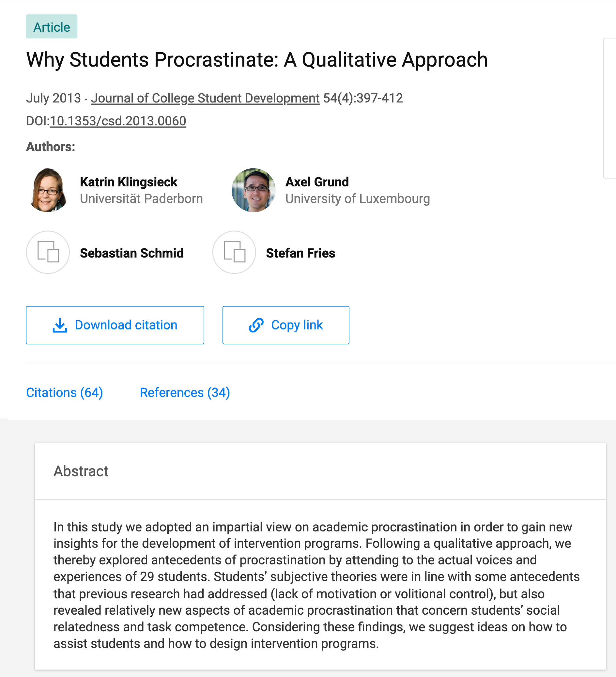The height and width of the screenshot is (677, 616).
Task: Switch to the Citations (64) tab
Action: [65, 392]
